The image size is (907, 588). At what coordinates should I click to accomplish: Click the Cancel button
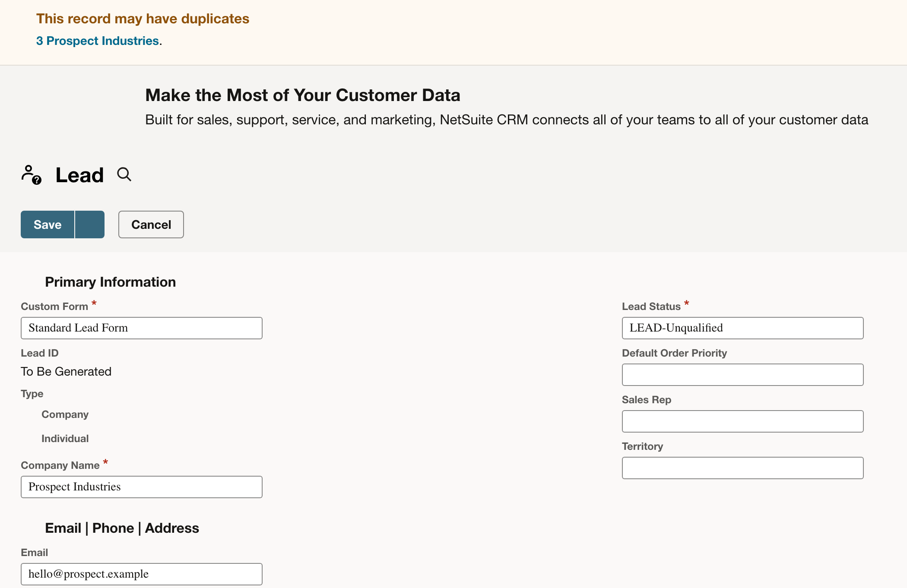[151, 224]
